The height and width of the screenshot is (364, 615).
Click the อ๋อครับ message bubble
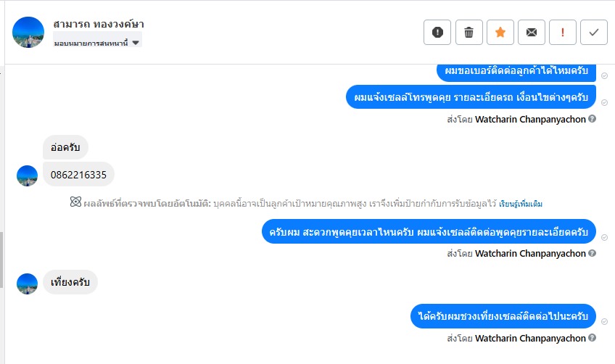(x=65, y=148)
